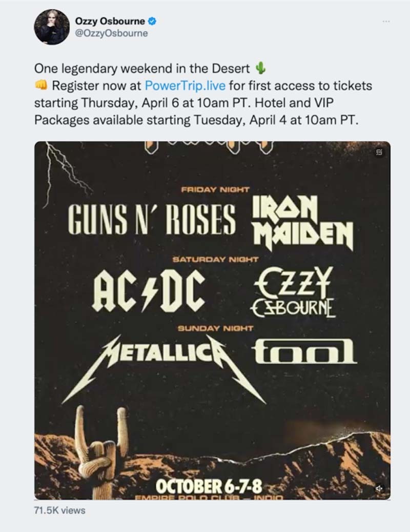The image size is (410, 532).
Task: Unmute the video with the speaker icon
Action: tap(380, 488)
